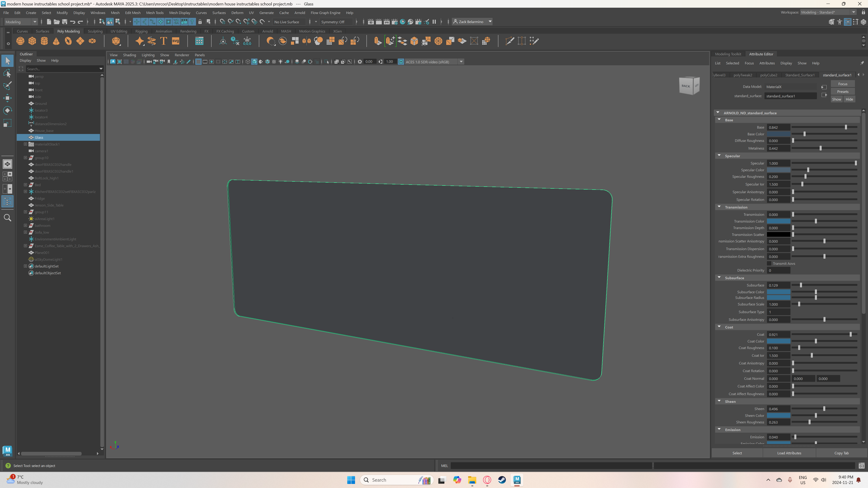Switch to the Sculpting shelf tab
The width and height of the screenshot is (868, 488).
(95, 31)
